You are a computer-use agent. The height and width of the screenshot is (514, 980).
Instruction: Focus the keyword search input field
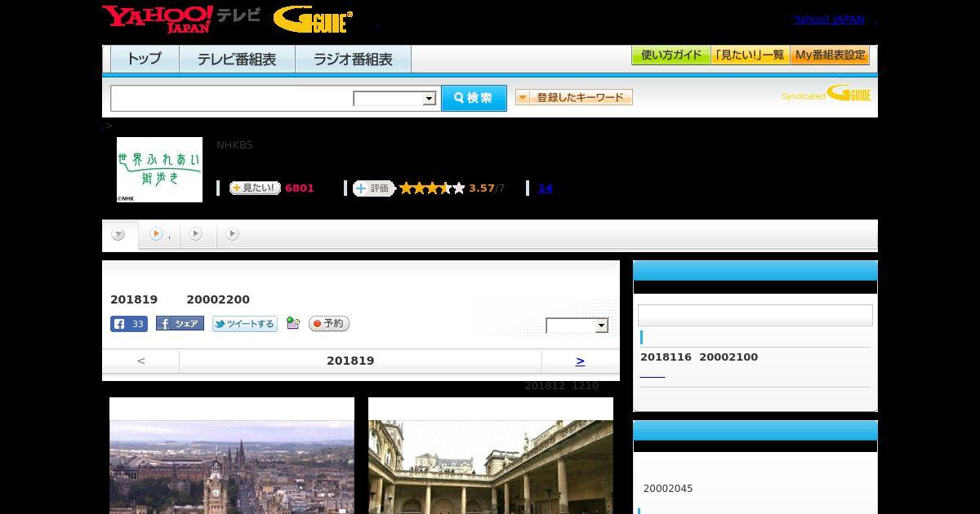[232, 98]
